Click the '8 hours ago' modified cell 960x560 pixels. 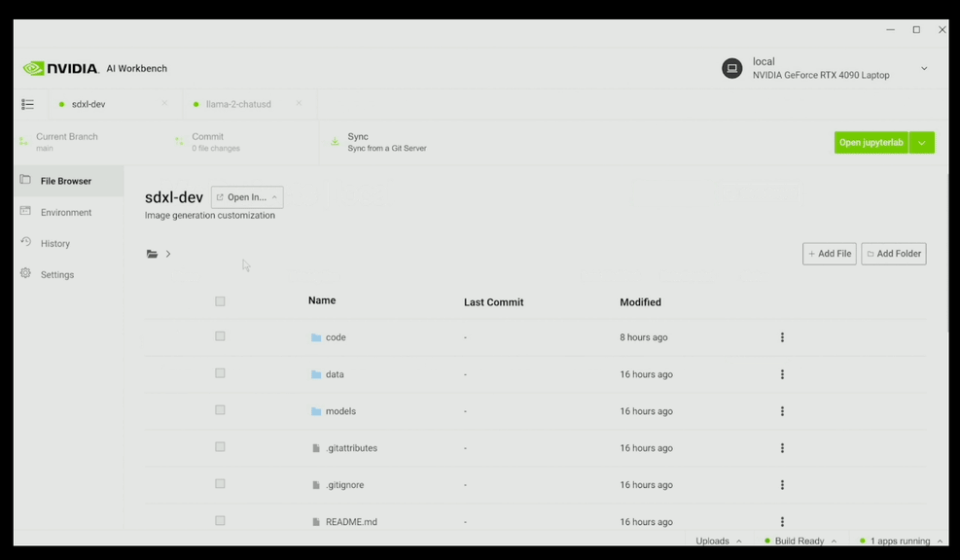(644, 337)
